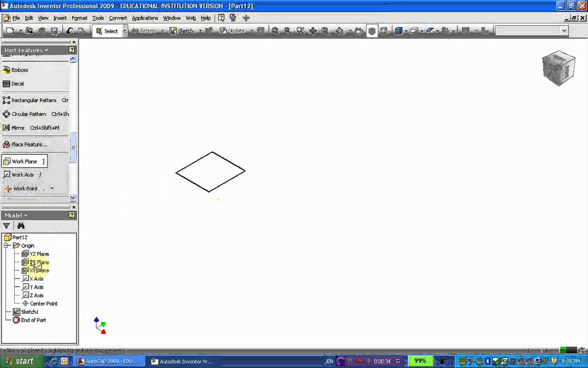Activate the Work Plane tool
The image size is (588, 368).
point(24,162)
